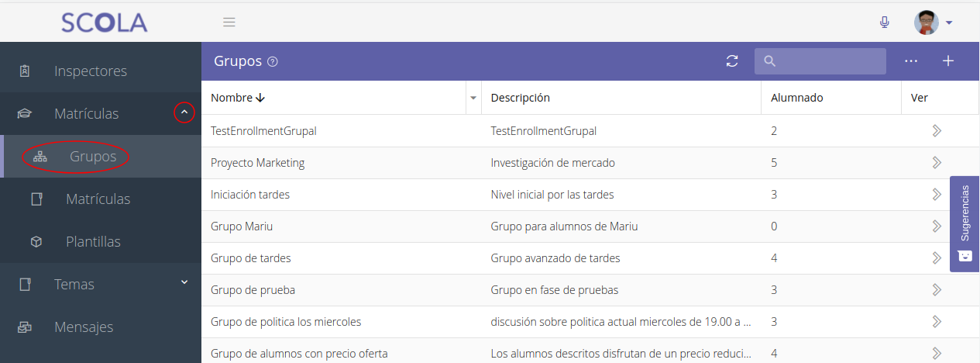Click the Descripción column header

521,98
